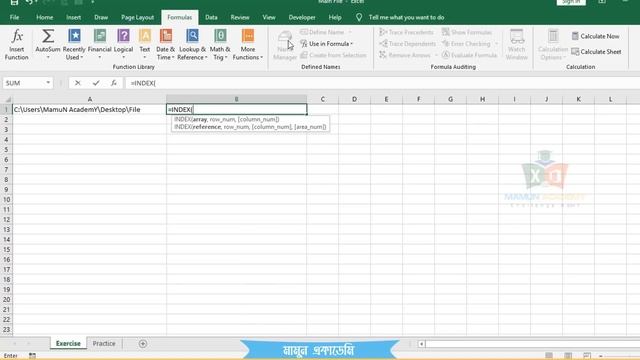The height and width of the screenshot is (360, 640).
Task: Click the fx button in formula bar
Action: click(113, 83)
